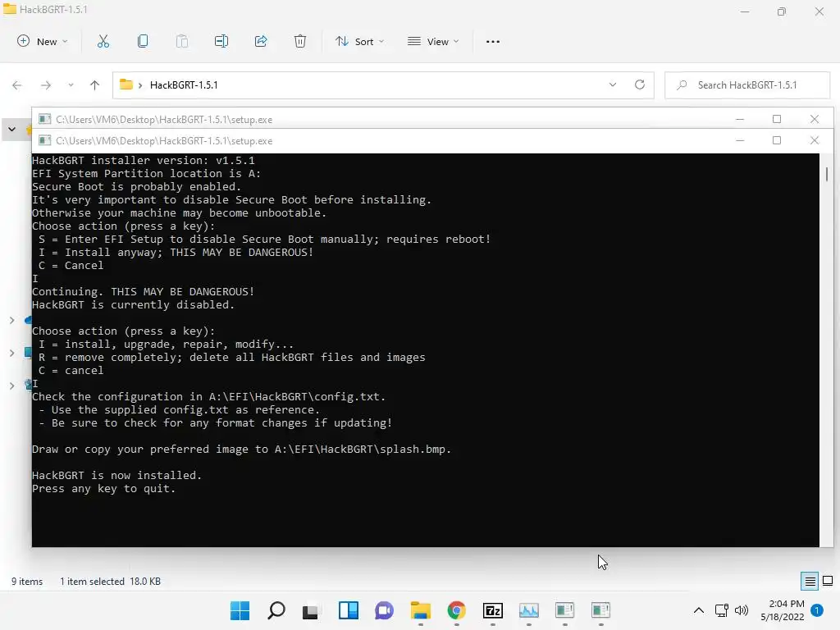Click "HackBGRT is now installed." console line
This screenshot has height=630, width=840.
[116, 475]
